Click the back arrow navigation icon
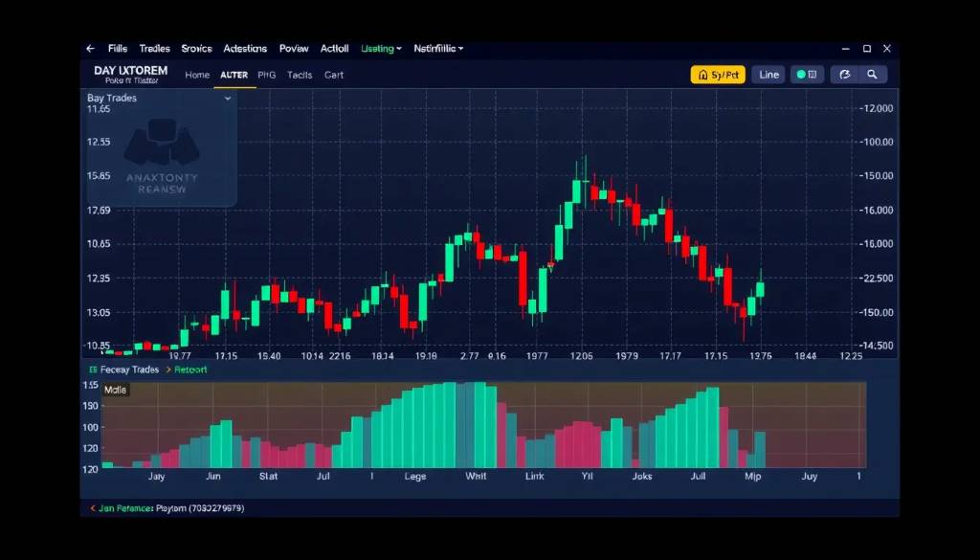This screenshot has height=560, width=980. coord(91,48)
